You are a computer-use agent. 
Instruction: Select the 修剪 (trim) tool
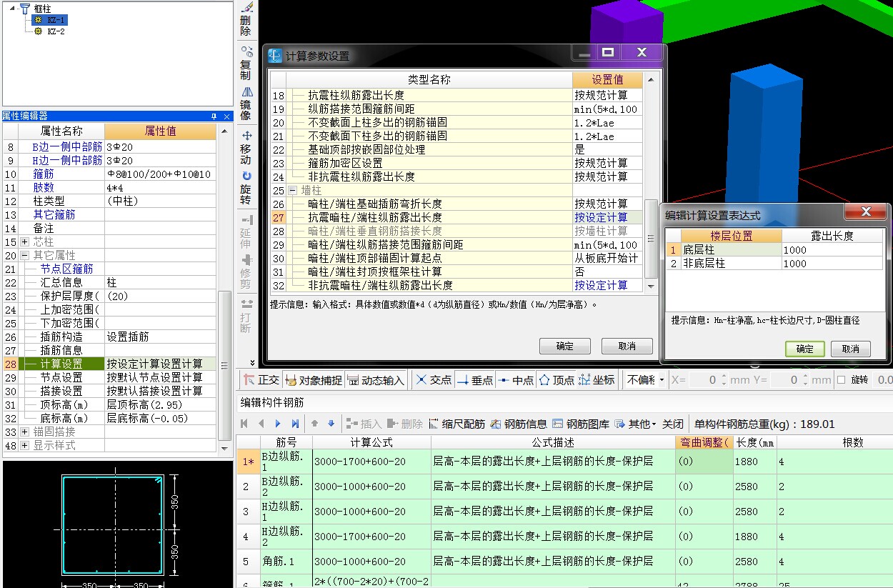(246, 271)
